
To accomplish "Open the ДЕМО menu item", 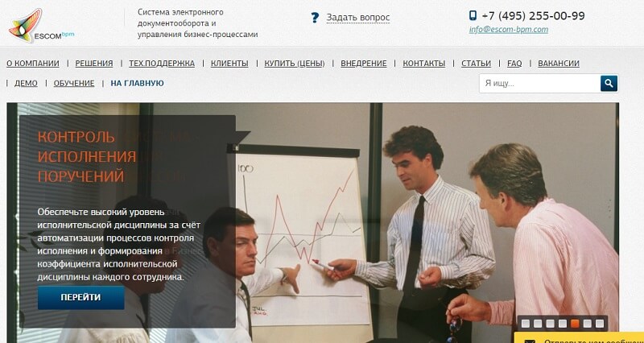I will (x=26, y=84).
